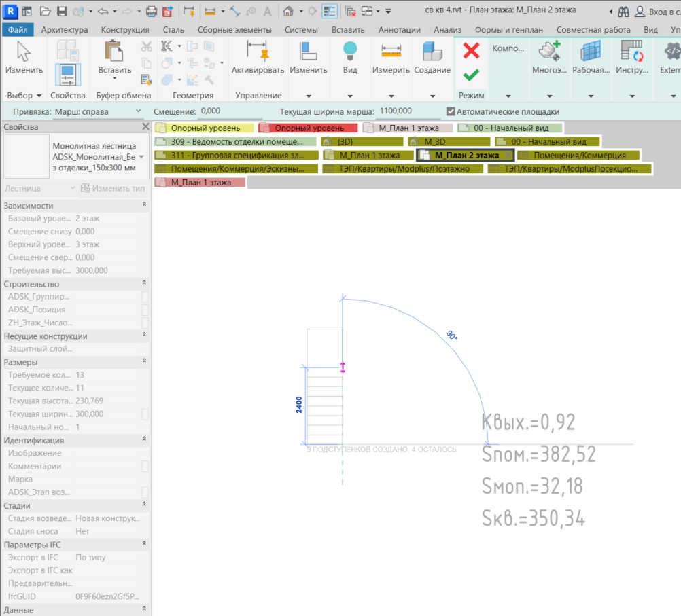The width and height of the screenshot is (681, 616).
Task: Click the Undo arrow icon
Action: (x=103, y=12)
